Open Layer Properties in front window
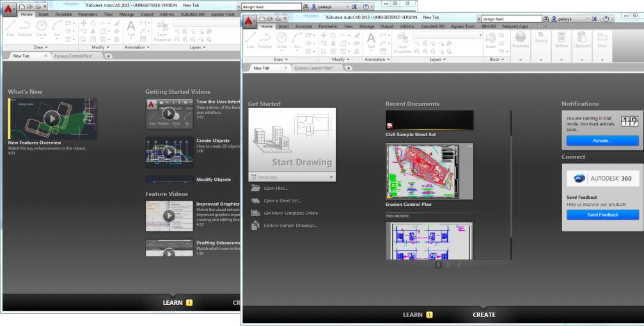 tap(402, 43)
